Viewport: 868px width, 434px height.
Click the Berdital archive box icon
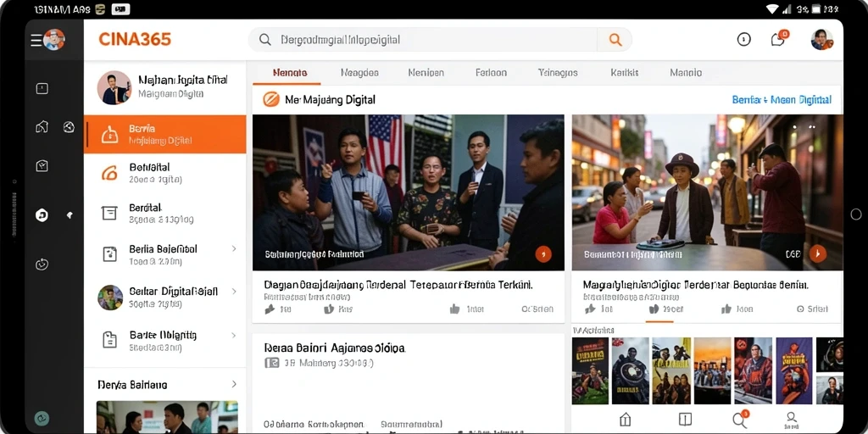(109, 213)
